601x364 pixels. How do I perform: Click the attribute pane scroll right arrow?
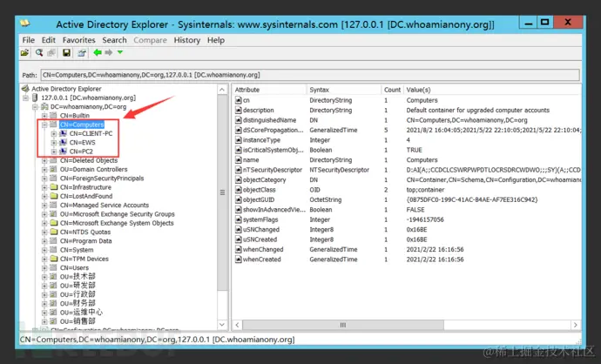576,325
